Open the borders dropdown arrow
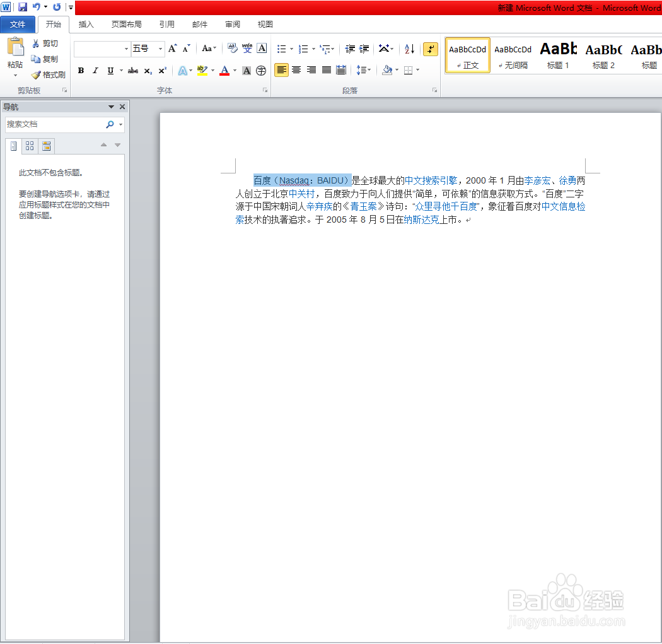 click(417, 70)
